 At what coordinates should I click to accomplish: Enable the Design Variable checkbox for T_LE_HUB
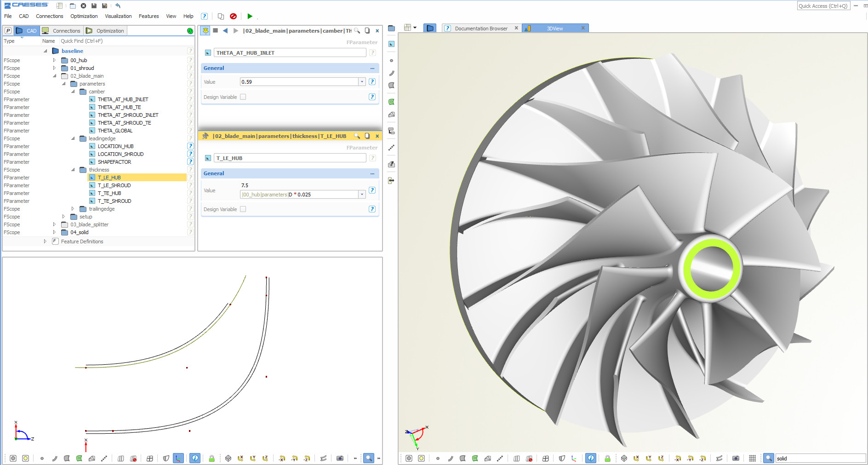coord(243,209)
